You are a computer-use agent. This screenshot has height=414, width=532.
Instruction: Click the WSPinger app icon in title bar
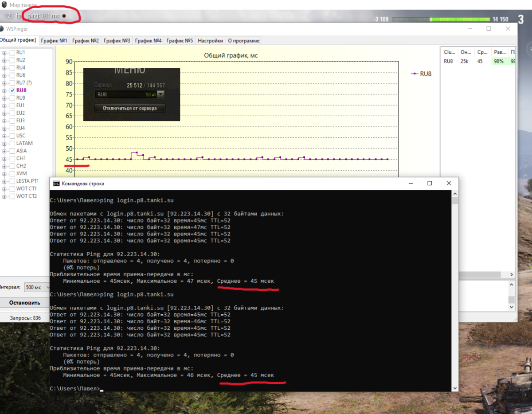(x=2, y=29)
